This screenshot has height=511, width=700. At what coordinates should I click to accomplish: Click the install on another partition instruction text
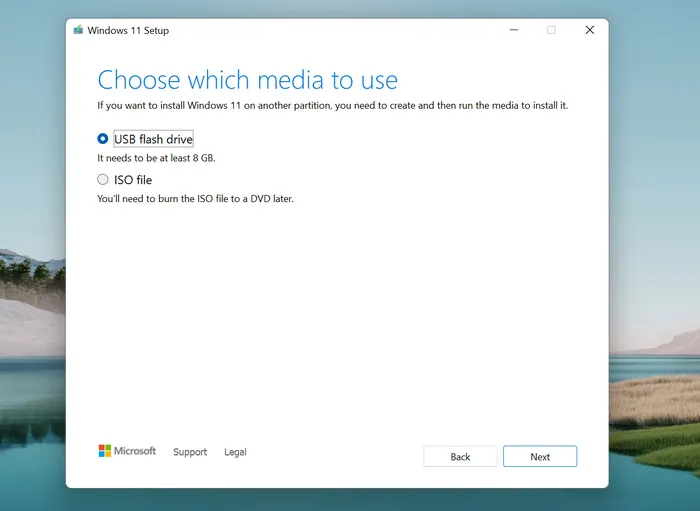pyautogui.click(x=333, y=106)
